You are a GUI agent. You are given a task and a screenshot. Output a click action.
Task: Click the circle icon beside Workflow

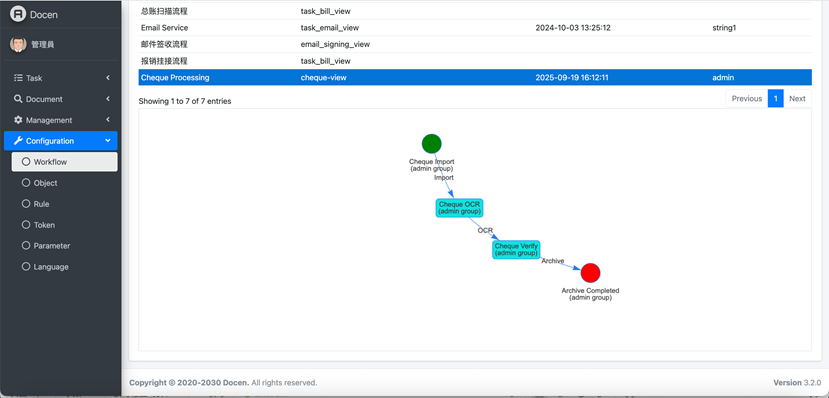click(x=26, y=162)
